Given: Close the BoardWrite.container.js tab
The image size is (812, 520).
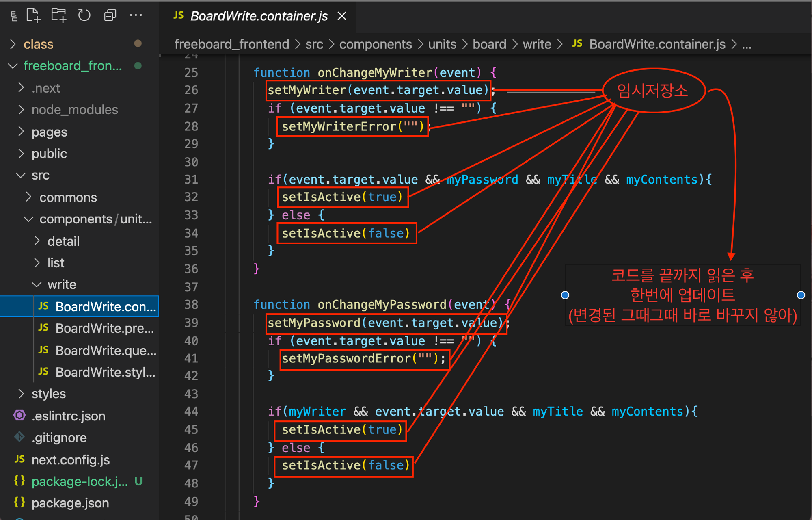Looking at the screenshot, I should click(x=342, y=16).
